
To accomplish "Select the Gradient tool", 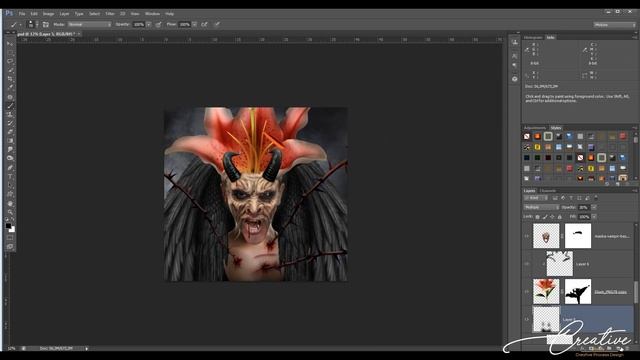I will pyautogui.click(x=10, y=141).
